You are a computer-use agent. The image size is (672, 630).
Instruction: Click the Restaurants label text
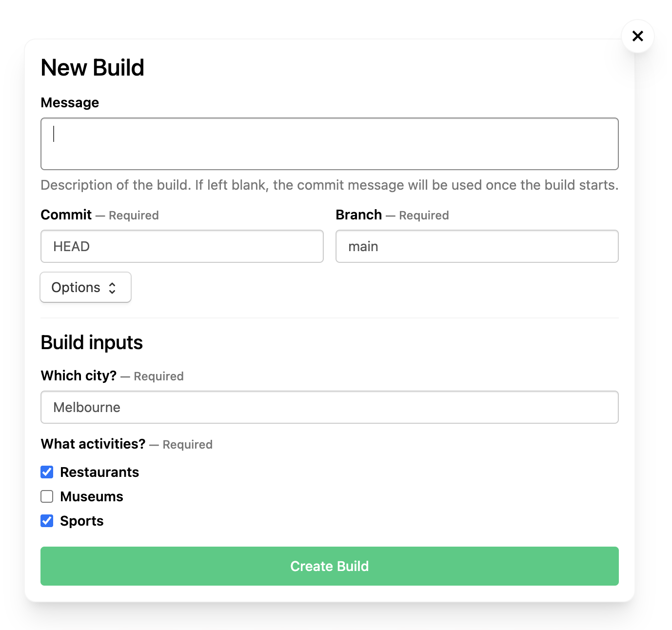tap(99, 472)
